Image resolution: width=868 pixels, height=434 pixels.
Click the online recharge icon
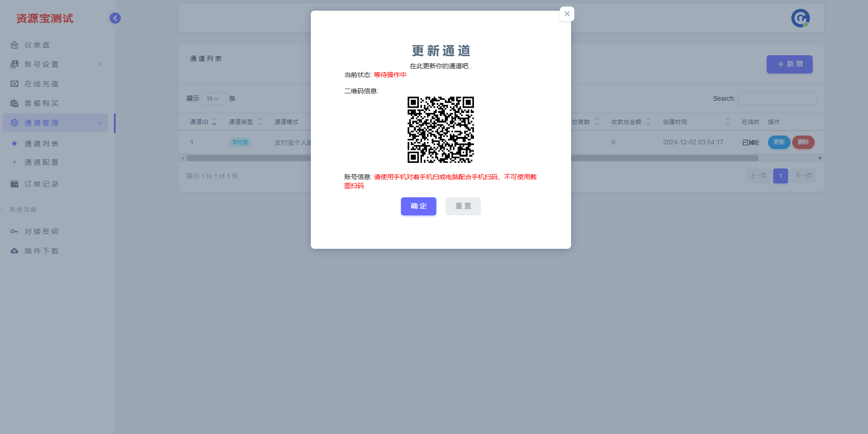coord(14,84)
